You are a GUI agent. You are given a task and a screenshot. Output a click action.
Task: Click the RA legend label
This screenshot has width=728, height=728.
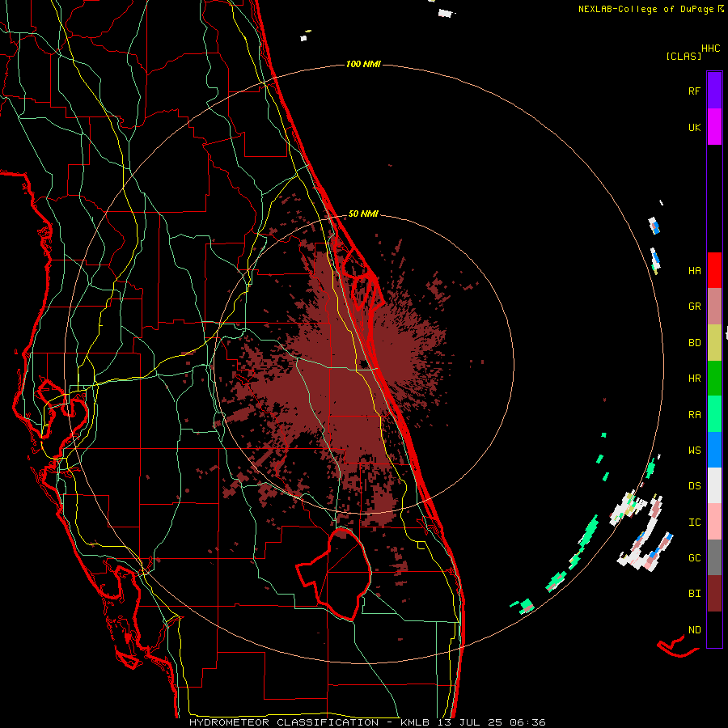(x=694, y=415)
